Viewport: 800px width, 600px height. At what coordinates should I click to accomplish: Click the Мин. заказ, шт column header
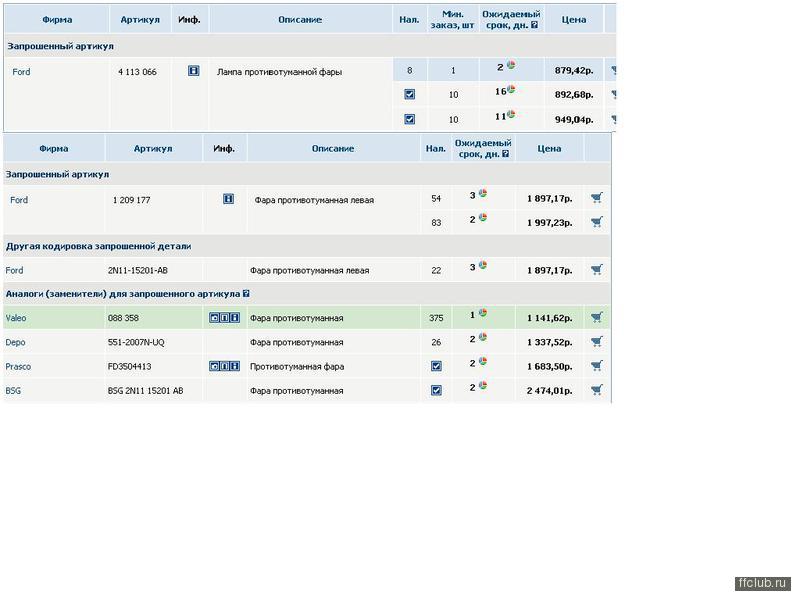coord(453,19)
